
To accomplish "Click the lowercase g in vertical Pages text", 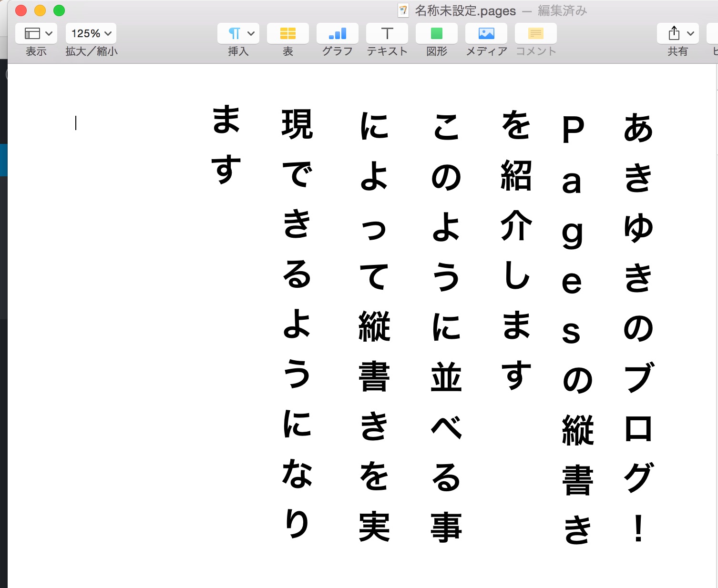I will [572, 234].
